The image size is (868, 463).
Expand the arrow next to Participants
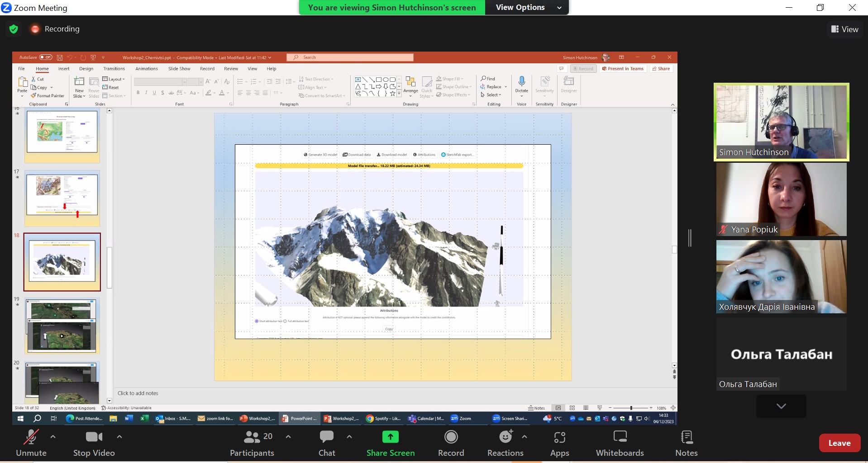click(288, 437)
